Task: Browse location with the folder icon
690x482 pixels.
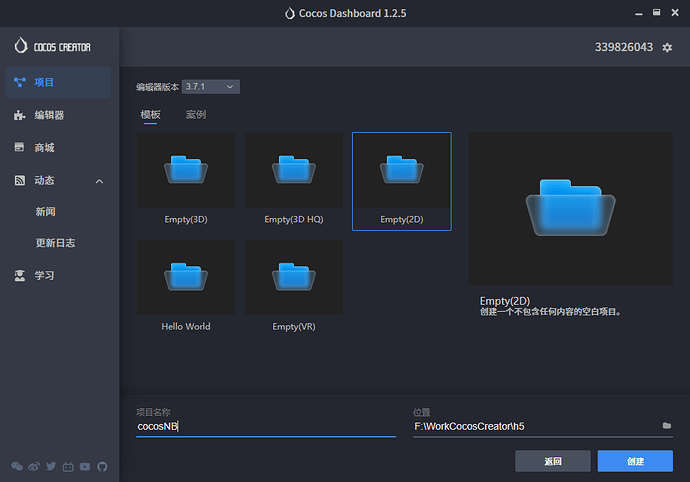Action: tap(667, 426)
